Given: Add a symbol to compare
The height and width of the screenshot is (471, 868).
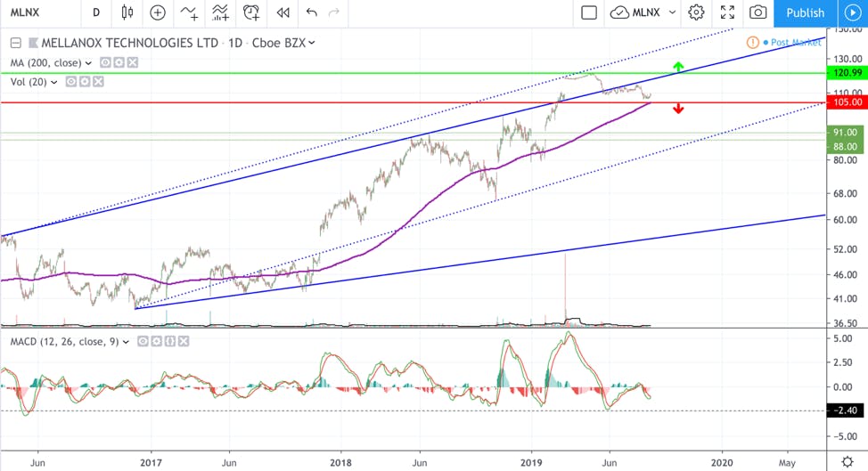Looking at the screenshot, I should pyautogui.click(x=158, y=12).
